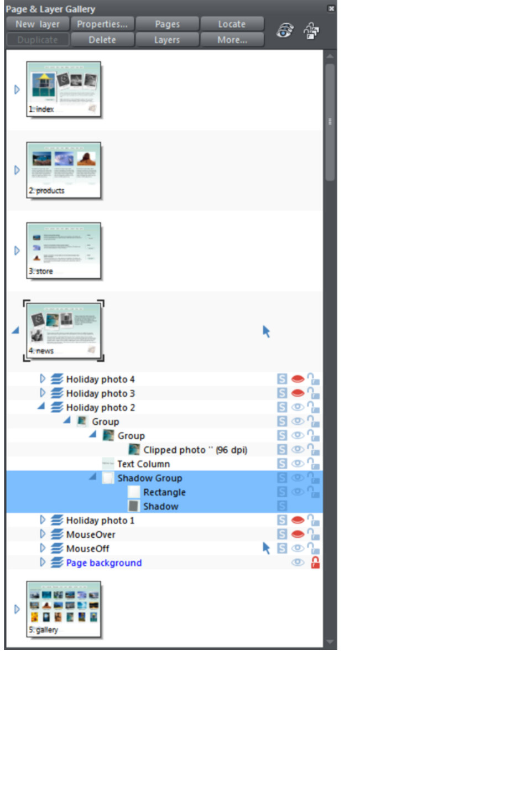This screenshot has height=806, width=532.
Task: Click the S solo icon for Holiday photo 3
Action: [282, 393]
